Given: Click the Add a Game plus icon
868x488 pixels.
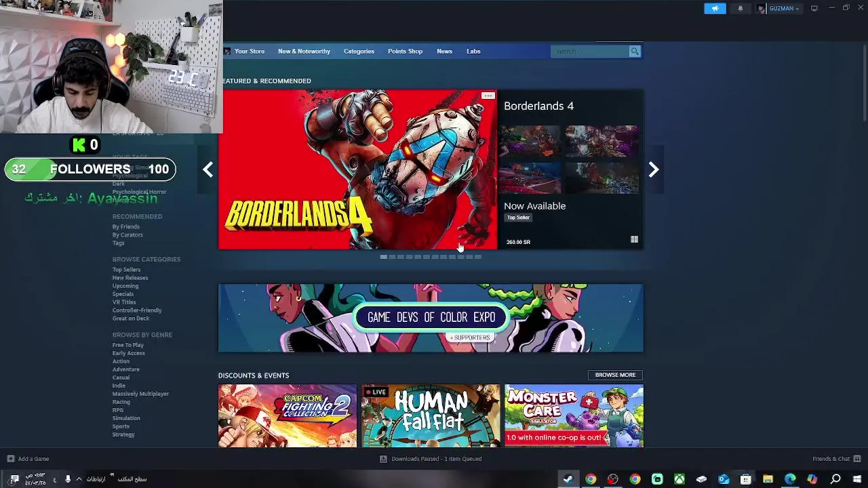Looking at the screenshot, I should tap(10, 459).
